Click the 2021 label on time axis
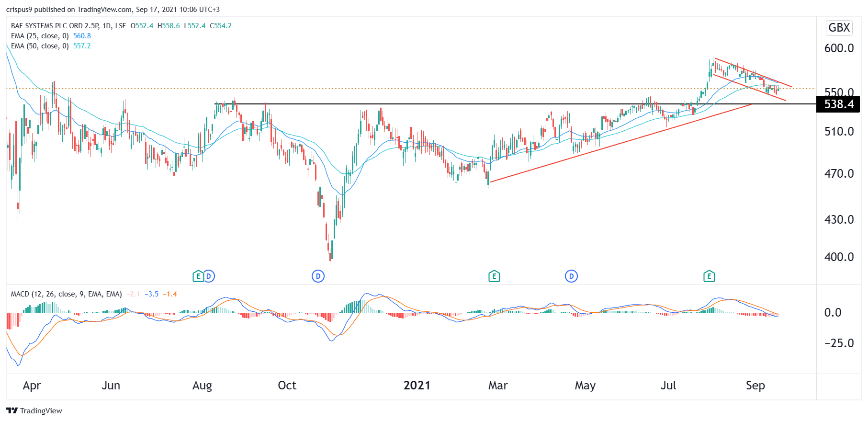Viewport: 868px width, 421px height. click(x=417, y=386)
